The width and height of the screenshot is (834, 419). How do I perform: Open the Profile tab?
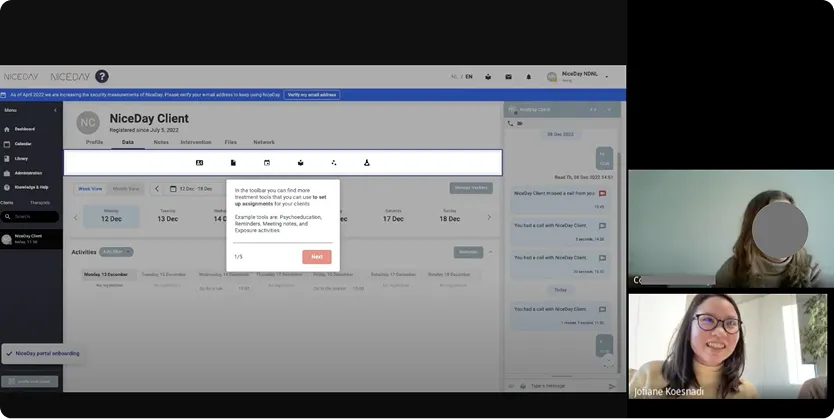coord(94,142)
